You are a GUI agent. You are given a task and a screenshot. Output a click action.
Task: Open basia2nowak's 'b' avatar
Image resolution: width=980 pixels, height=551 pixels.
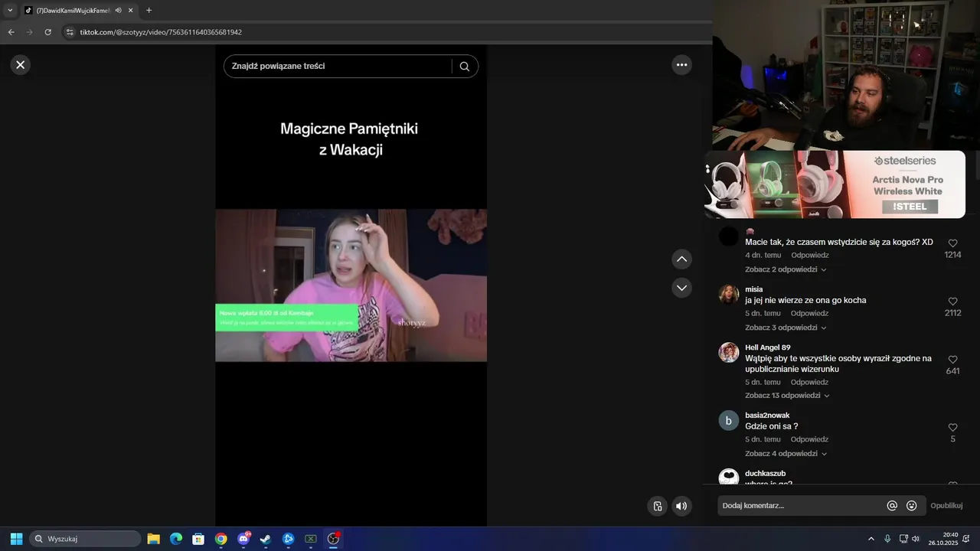729,421
